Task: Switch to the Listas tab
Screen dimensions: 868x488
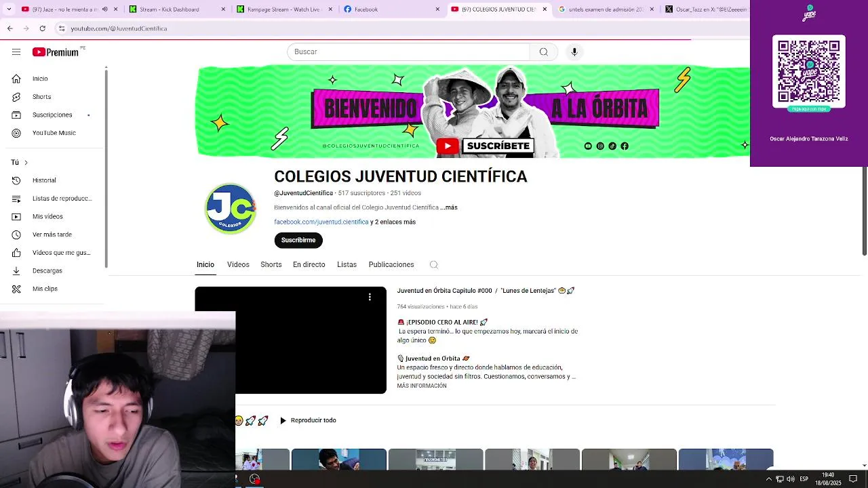Action: (x=347, y=264)
